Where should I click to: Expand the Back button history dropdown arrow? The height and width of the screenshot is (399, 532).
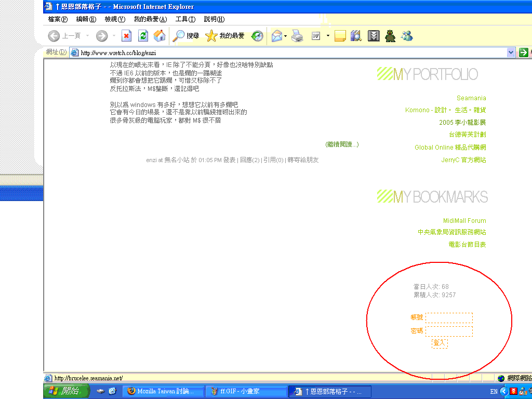pyautogui.click(x=87, y=36)
